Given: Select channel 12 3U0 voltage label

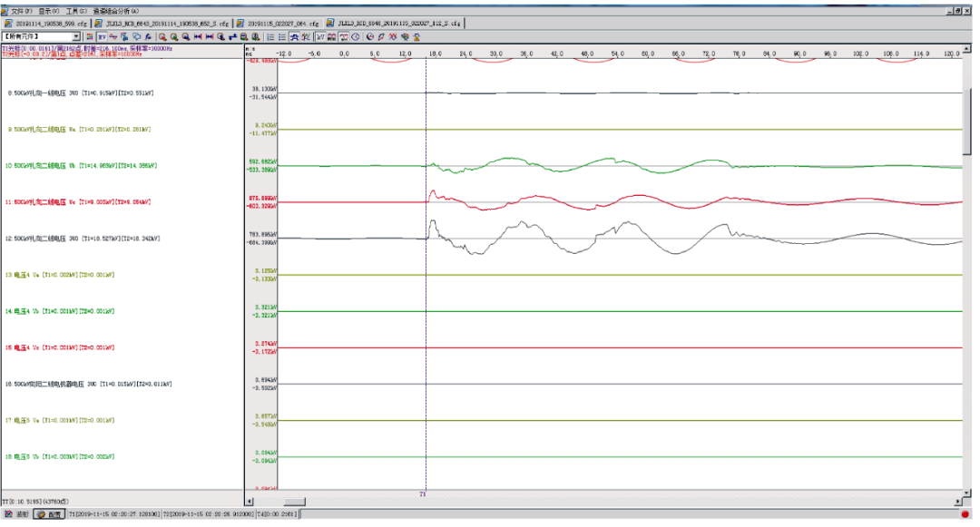Looking at the screenshot, I should (83, 239).
